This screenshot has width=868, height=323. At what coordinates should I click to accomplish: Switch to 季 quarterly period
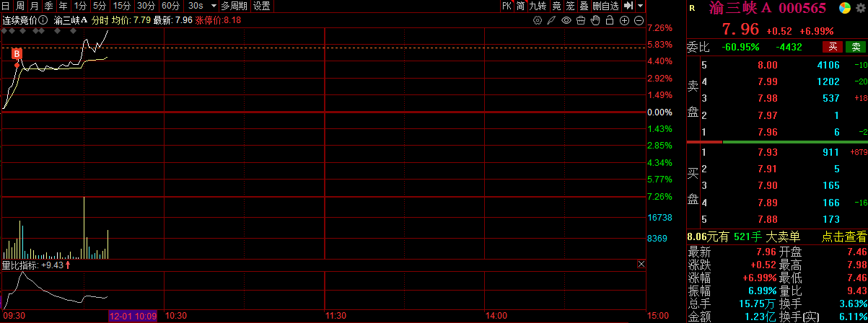[48, 6]
